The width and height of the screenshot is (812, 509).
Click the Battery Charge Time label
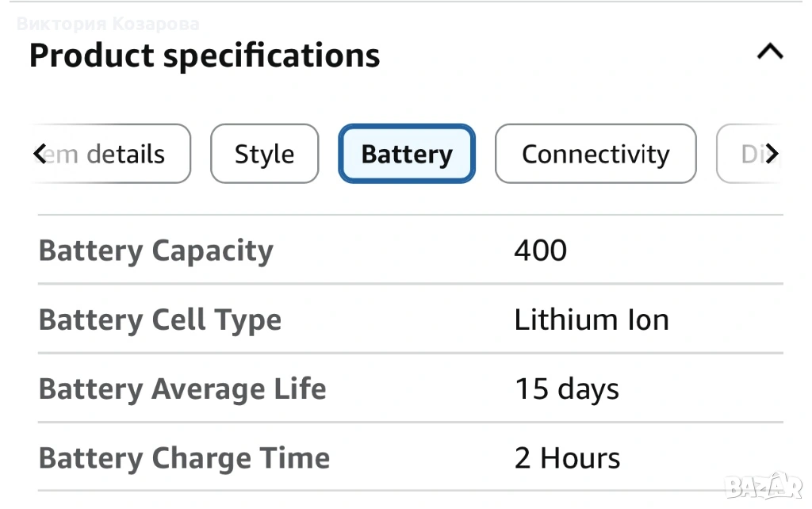[x=184, y=458]
